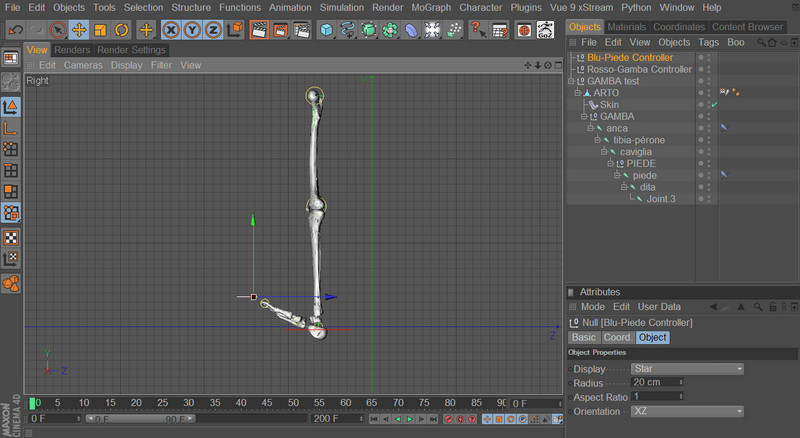
Task: Click the GoZ icon in toolbar
Action: pos(545,29)
